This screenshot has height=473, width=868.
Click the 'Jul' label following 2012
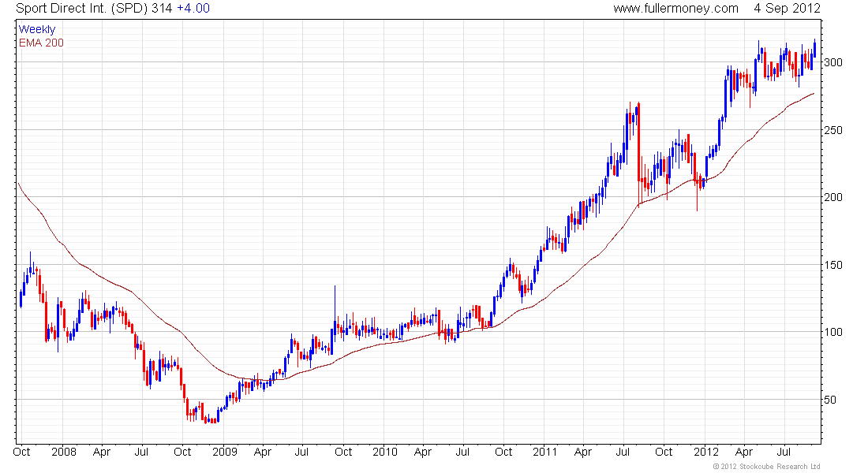pos(784,452)
